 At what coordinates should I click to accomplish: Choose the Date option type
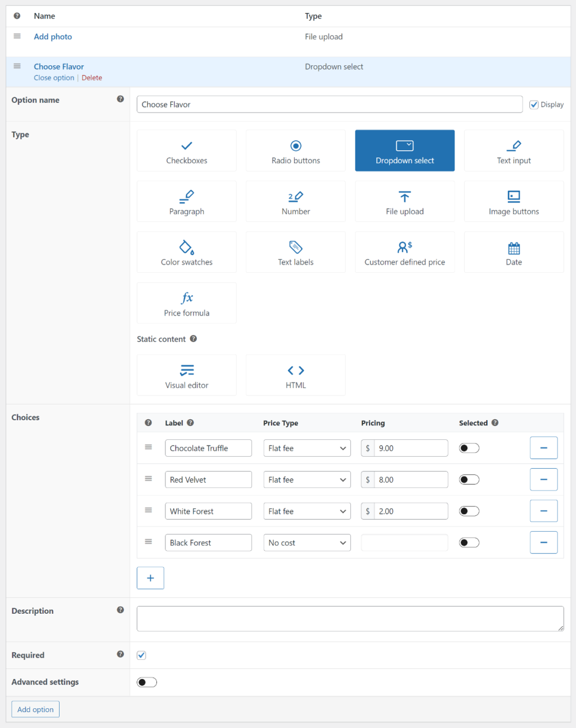(513, 253)
